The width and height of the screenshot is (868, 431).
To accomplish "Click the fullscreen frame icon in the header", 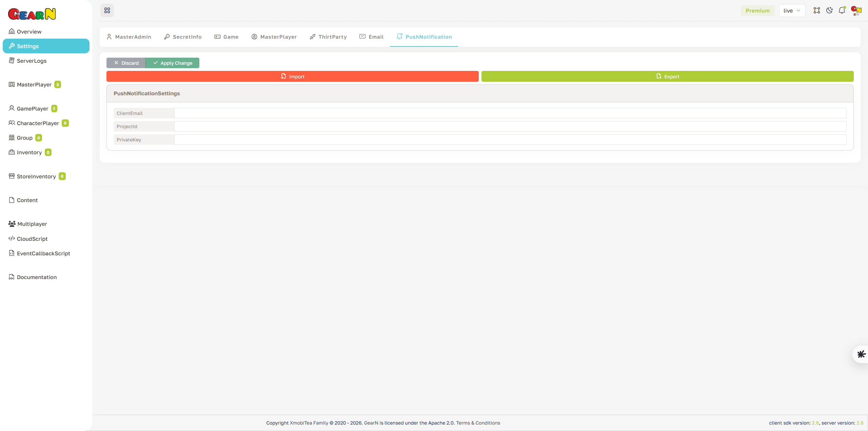I will pyautogui.click(x=817, y=10).
